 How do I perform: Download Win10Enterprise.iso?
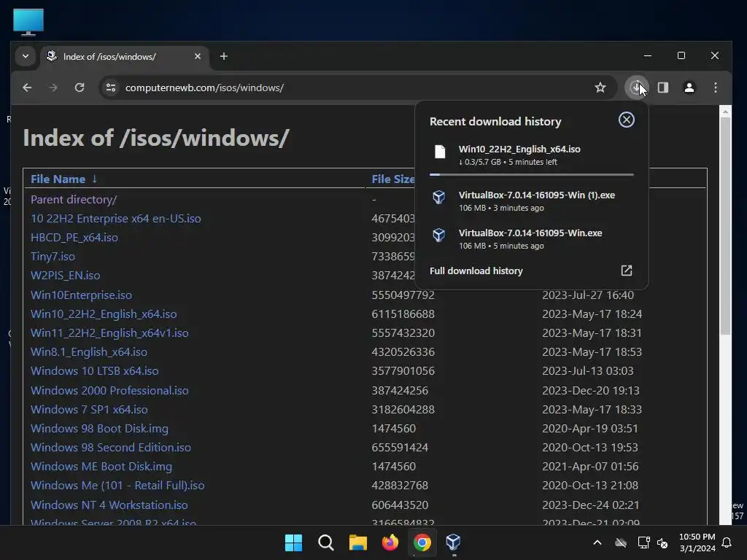[x=82, y=295]
